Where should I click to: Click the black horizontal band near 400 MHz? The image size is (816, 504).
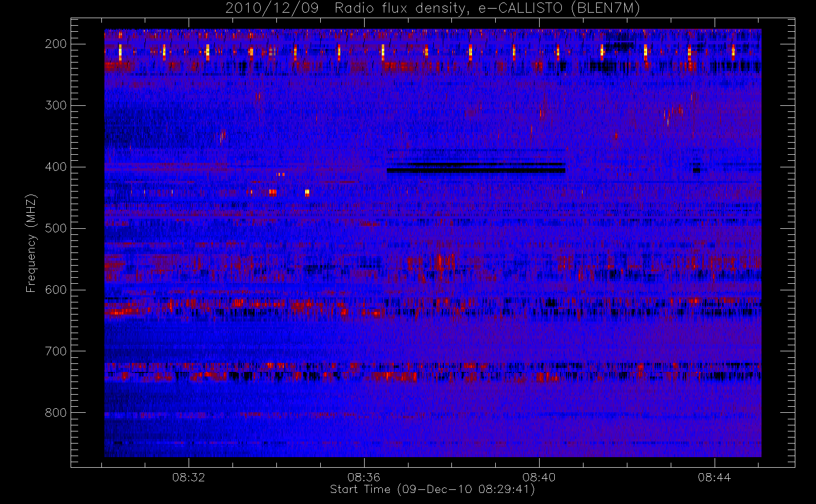[x=476, y=170]
